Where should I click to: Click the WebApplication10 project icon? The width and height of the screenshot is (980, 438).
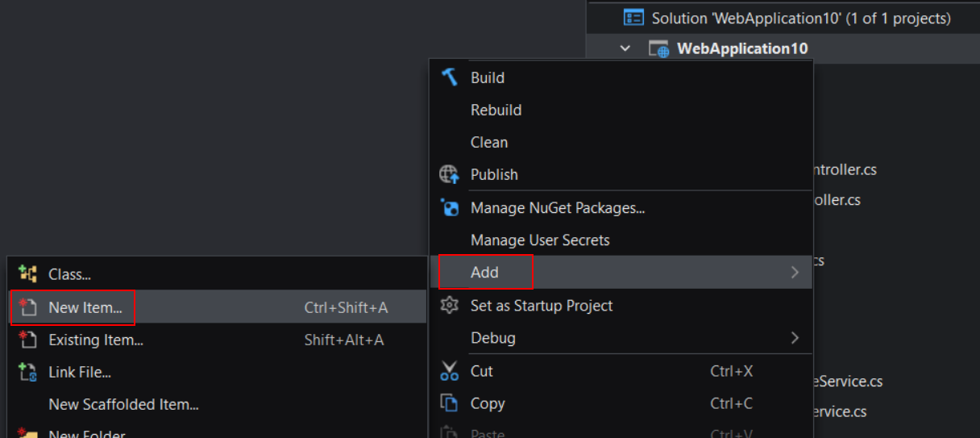[658, 48]
